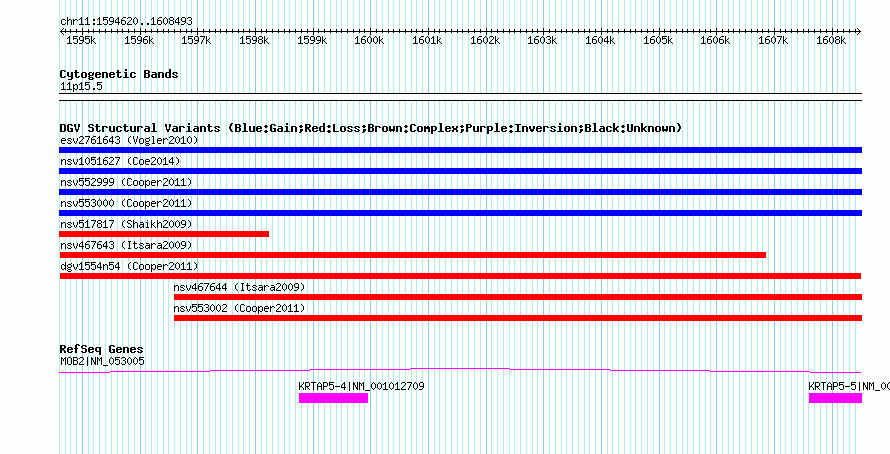Select the red bar under dgv1554n54

460,276
